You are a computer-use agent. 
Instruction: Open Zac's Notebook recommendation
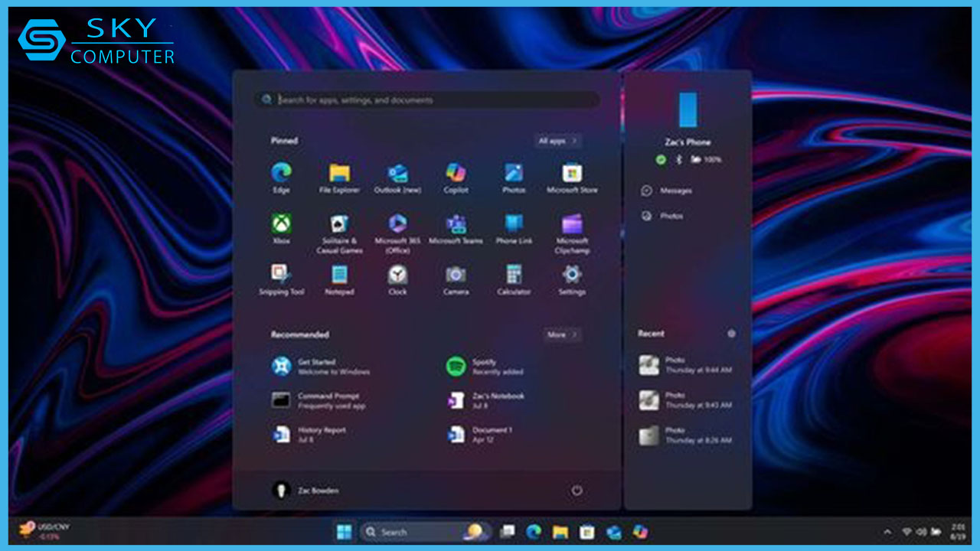pyautogui.click(x=485, y=400)
